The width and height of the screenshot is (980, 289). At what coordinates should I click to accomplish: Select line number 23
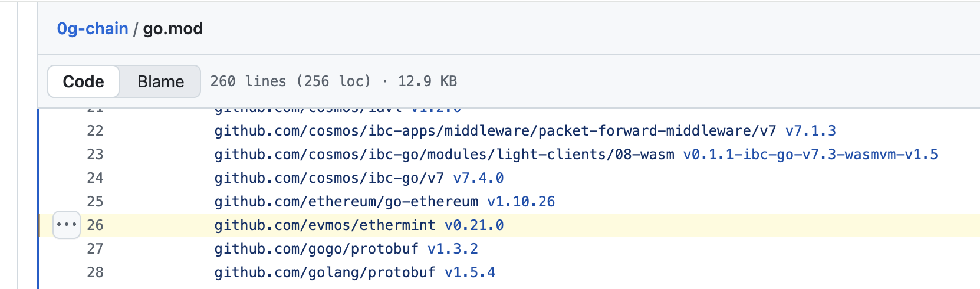(95, 154)
